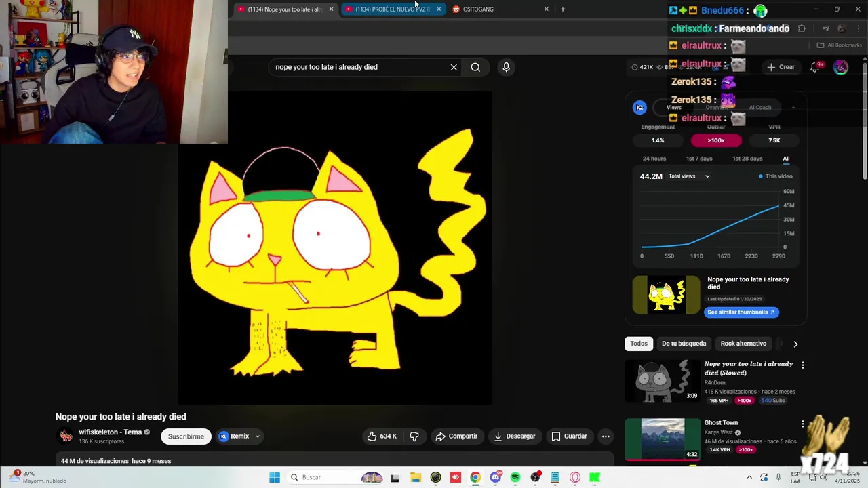Click the Slowed version video thumbnail
868x488 pixels.
663,381
